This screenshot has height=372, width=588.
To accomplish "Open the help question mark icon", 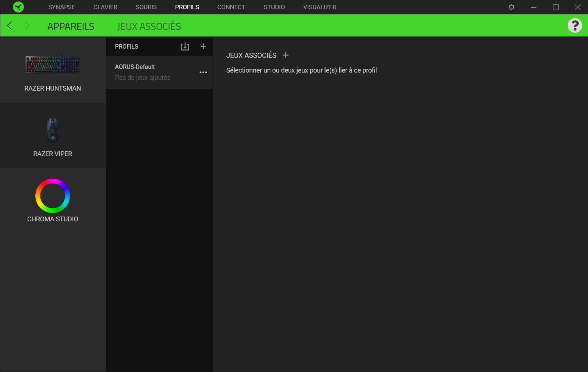I will 575,25.
